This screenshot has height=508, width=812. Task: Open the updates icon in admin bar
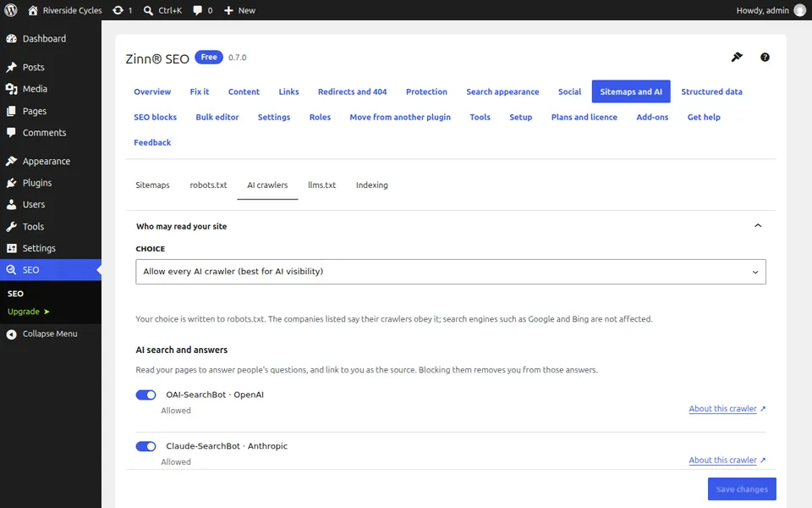118,10
